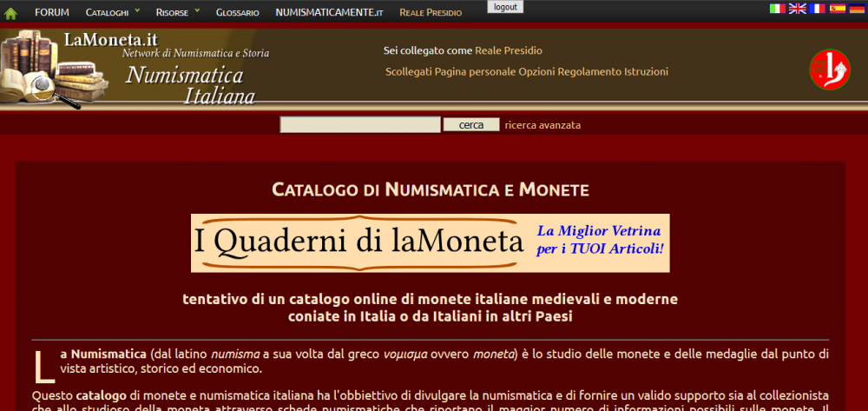
Task: Click into the search text field
Action: coord(359,125)
